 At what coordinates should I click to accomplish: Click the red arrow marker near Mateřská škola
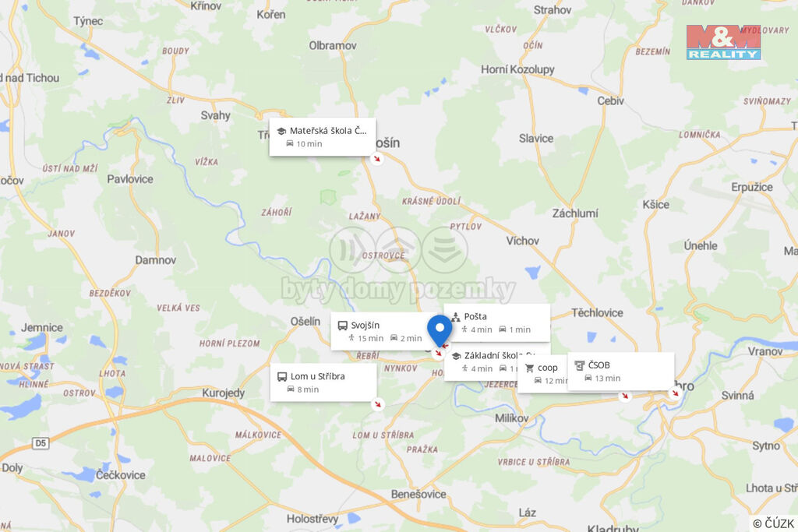[x=376, y=159]
